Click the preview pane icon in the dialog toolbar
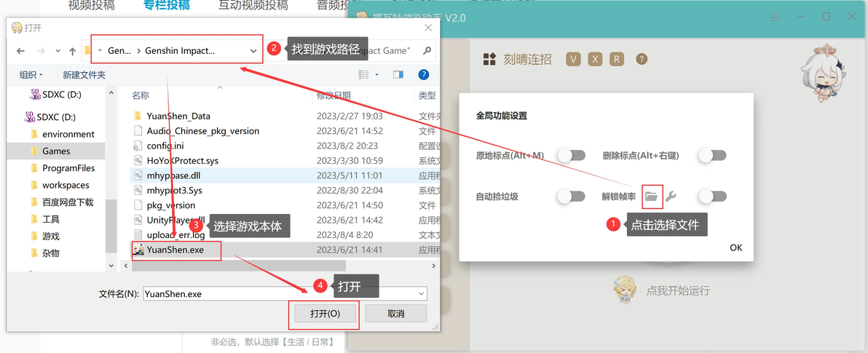Image resolution: width=868 pixels, height=353 pixels. [398, 74]
